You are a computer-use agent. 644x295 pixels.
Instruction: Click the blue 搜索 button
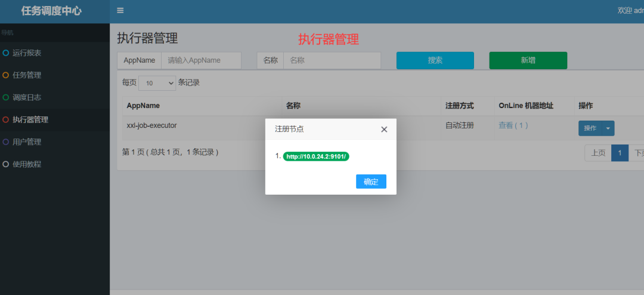(435, 60)
